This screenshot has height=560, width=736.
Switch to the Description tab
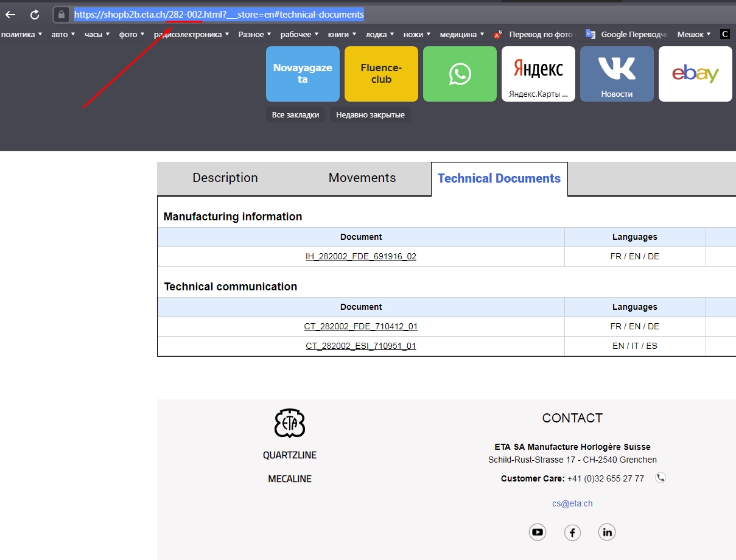pos(225,178)
